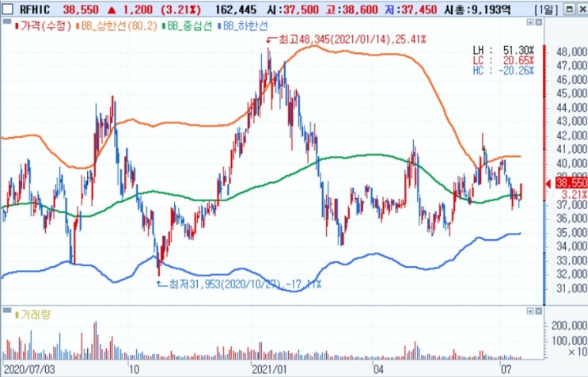Click the 고:38,600 high price
The height and width of the screenshot is (377, 588).
[351, 10]
